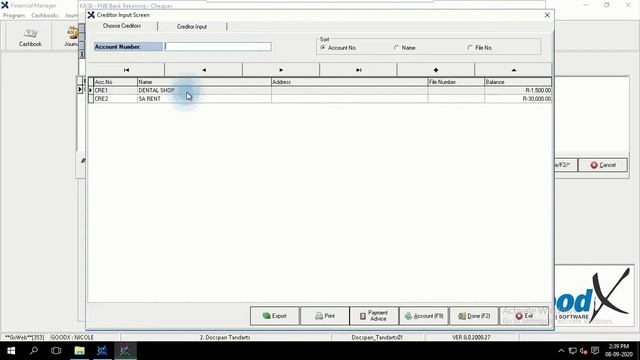The width and height of the screenshot is (640, 360).
Task: Click the Address column header
Action: click(x=349, y=82)
